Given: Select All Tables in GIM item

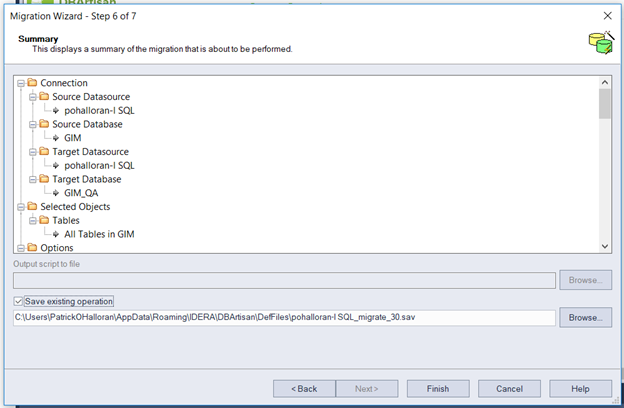Looking at the screenshot, I should coord(99,234).
